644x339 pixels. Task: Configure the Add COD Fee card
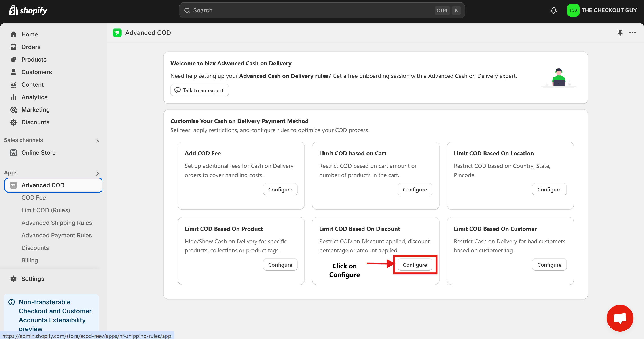tap(280, 189)
